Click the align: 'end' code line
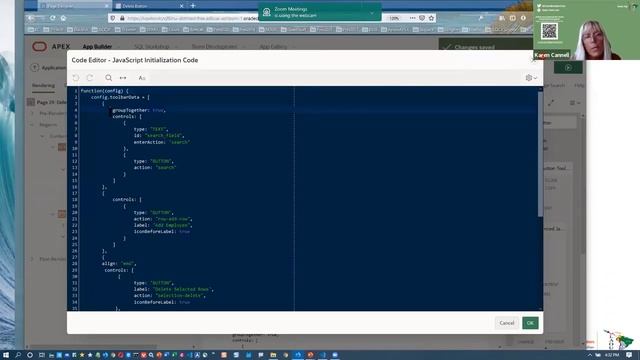640x360 pixels. [x=118, y=264]
